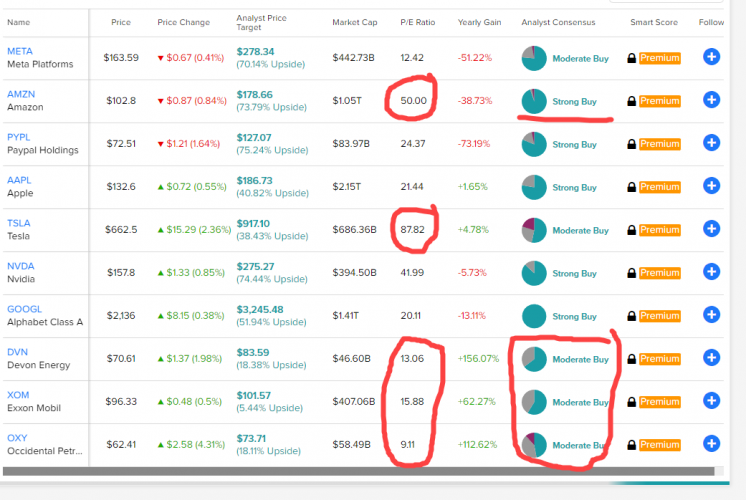Click Tesla analyst consensus pie chart

[534, 230]
